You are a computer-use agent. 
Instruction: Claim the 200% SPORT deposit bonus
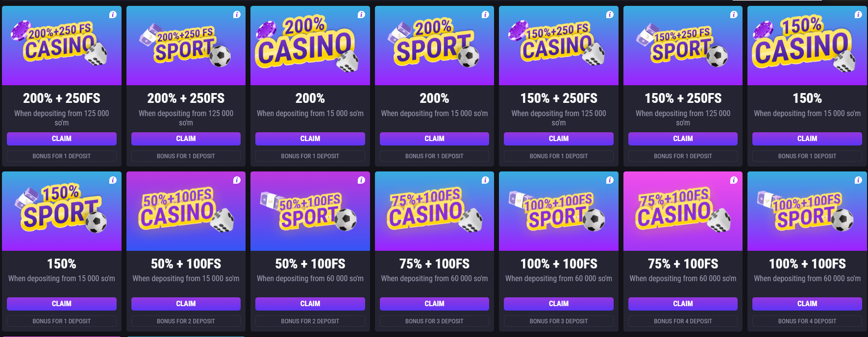click(x=434, y=139)
